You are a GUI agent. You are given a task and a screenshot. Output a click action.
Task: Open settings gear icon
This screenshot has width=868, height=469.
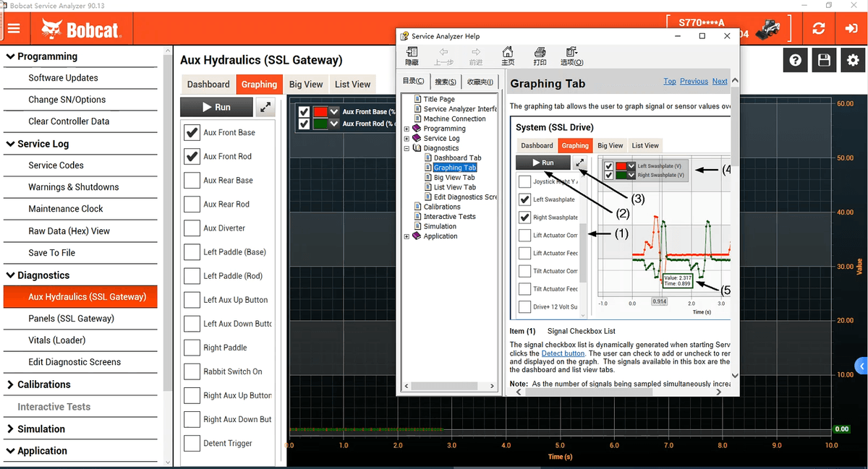(x=853, y=61)
